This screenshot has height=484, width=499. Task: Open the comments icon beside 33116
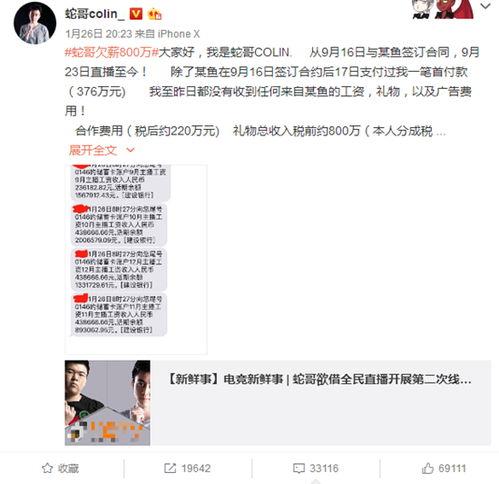pyautogui.click(x=299, y=468)
